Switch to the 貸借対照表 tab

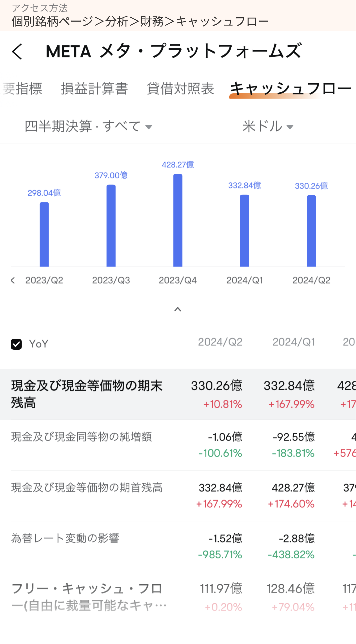coord(180,89)
